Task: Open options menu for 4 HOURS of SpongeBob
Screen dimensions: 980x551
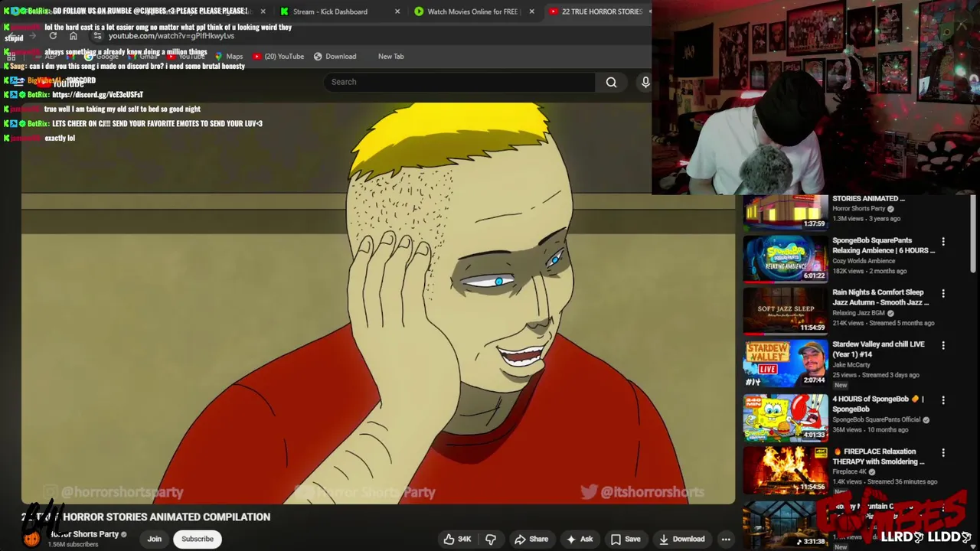Action: pyautogui.click(x=943, y=400)
